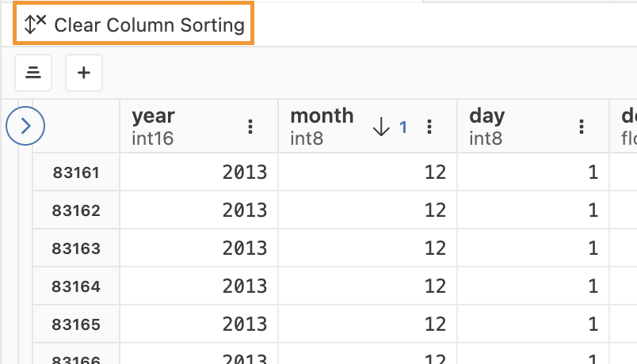Click the stacked-lines icon button above the table

tap(33, 73)
